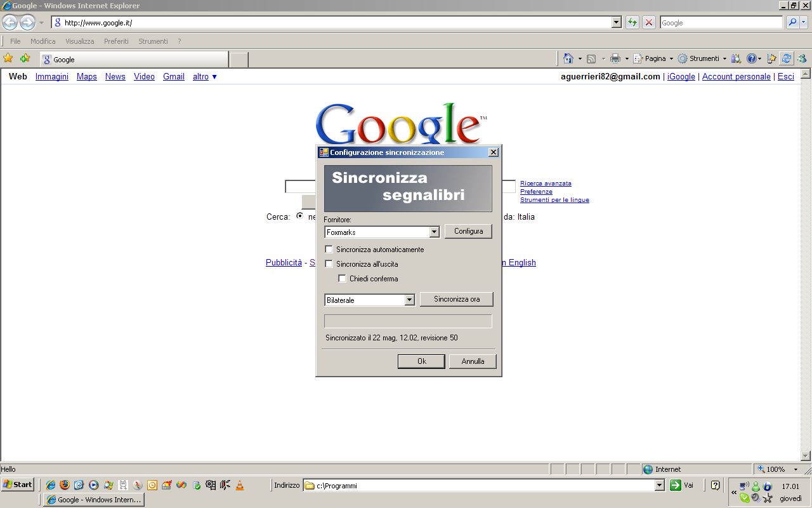Click the Print printer icon

615,58
